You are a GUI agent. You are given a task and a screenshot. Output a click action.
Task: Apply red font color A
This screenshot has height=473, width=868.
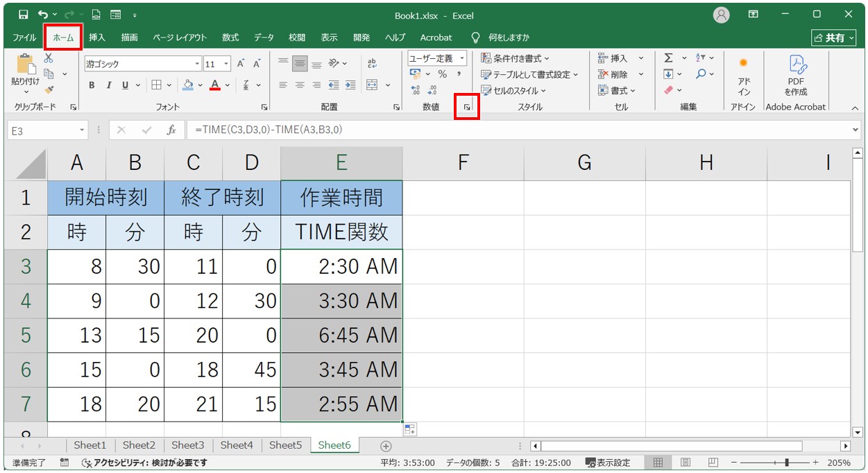click(x=215, y=85)
